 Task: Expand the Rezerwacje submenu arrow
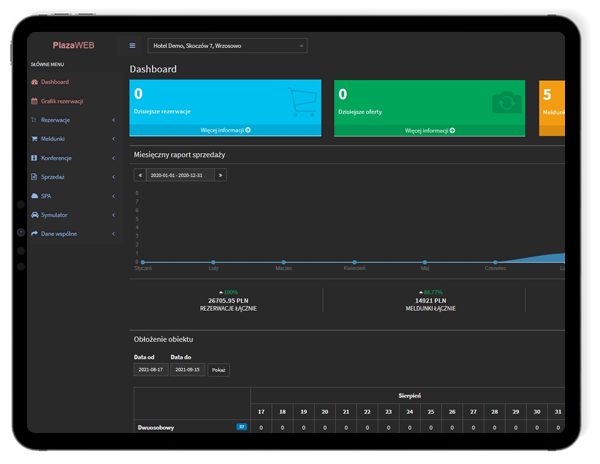coord(113,120)
